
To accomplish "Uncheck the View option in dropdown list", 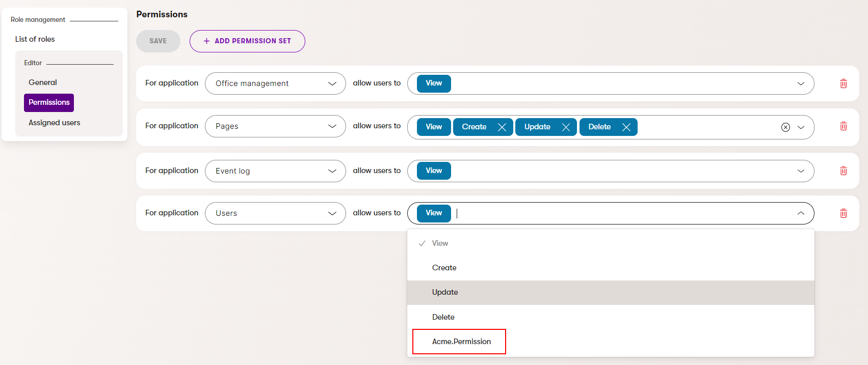I will 440,243.
